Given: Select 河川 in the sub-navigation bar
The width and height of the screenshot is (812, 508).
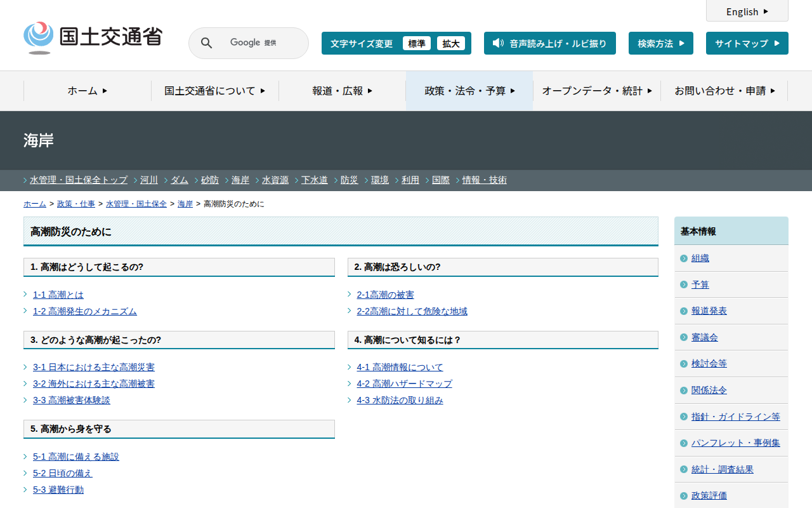Looking at the screenshot, I should pyautogui.click(x=149, y=180).
